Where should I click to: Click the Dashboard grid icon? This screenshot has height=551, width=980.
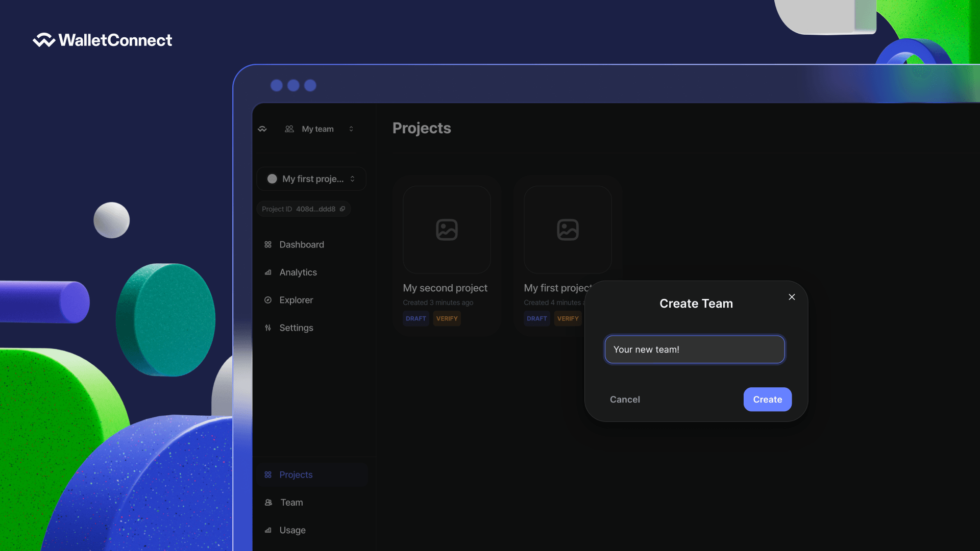pyautogui.click(x=268, y=245)
